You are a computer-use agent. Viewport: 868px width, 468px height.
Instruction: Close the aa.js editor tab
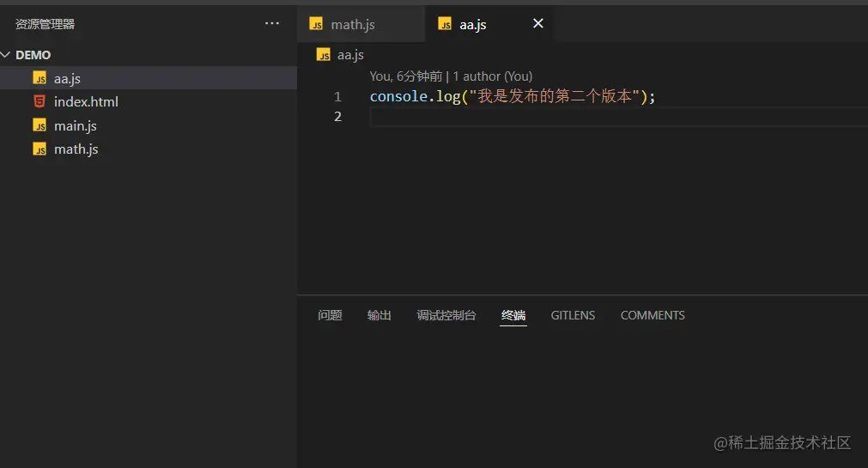(x=538, y=23)
